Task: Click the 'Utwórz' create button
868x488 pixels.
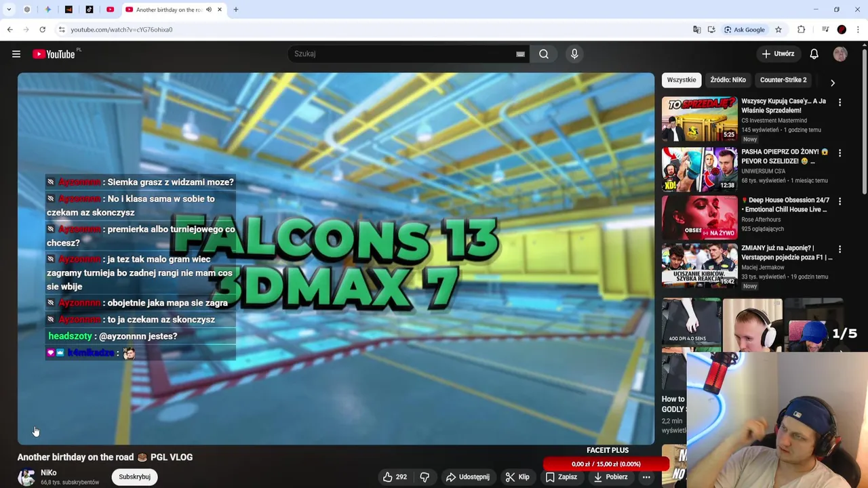Action: pos(778,54)
